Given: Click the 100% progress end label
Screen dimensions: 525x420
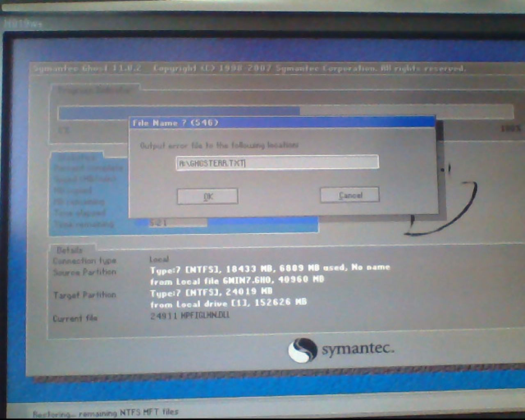Looking at the screenshot, I should [511, 129].
